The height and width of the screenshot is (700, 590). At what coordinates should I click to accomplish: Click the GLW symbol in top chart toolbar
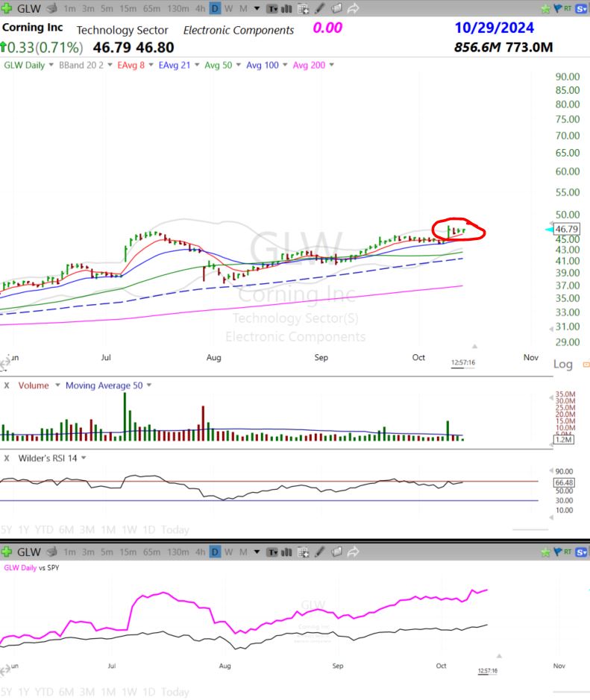28,8
